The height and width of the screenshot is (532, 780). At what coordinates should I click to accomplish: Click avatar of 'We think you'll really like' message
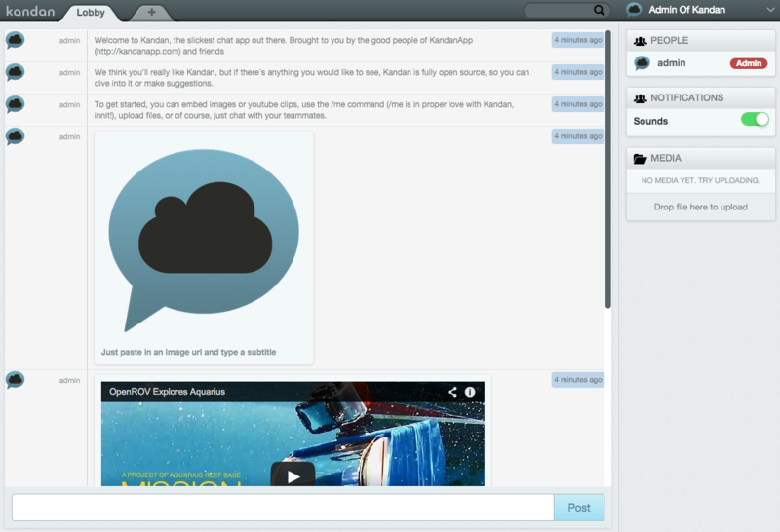pos(15,73)
